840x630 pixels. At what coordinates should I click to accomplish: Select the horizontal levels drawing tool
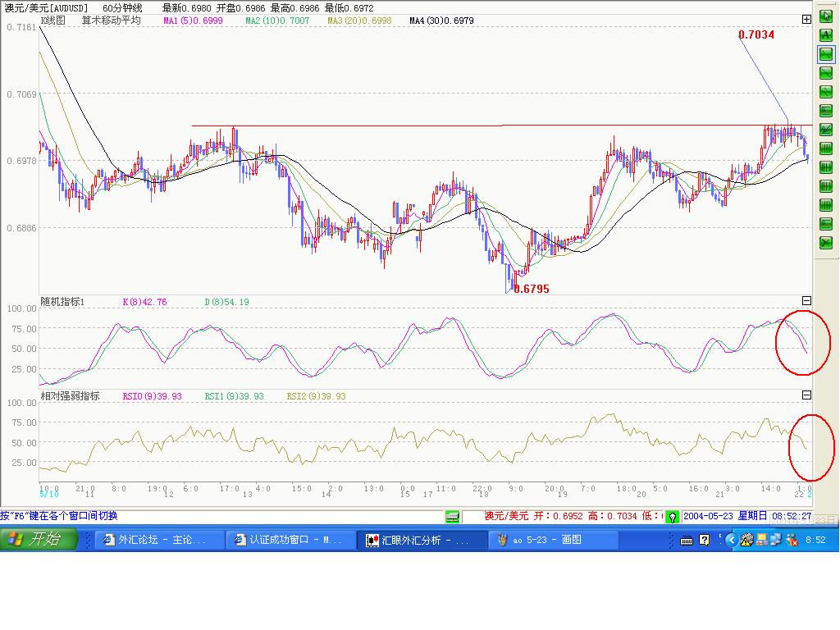826,111
